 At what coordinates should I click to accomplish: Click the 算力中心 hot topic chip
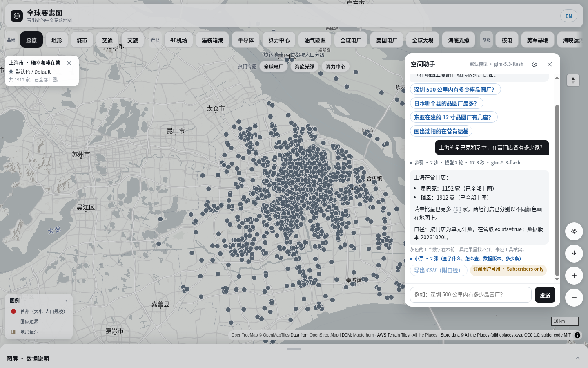tap(336, 67)
